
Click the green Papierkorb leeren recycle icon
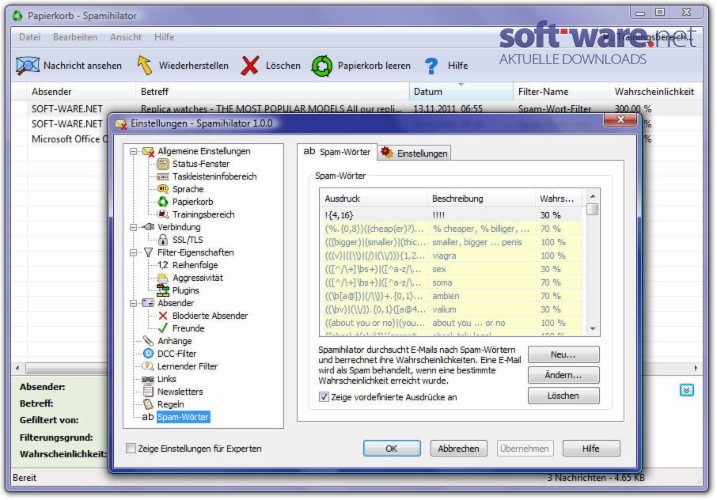(322, 65)
